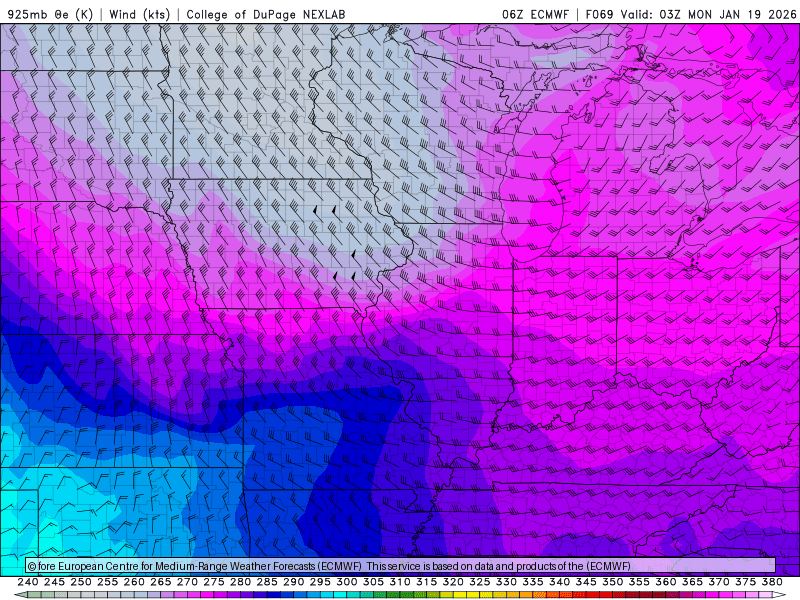This screenshot has width=800, height=600.
Task: Click the 275 value on the color scale
Action: click(214, 582)
